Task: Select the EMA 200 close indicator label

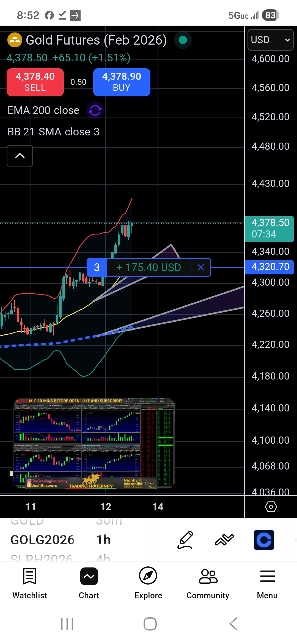Action: coord(43,110)
